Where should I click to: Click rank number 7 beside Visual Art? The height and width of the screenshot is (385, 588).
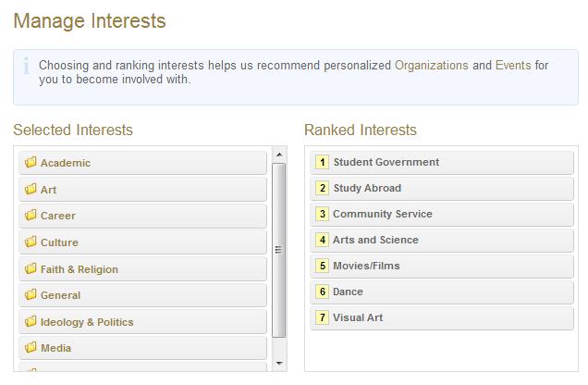322,317
